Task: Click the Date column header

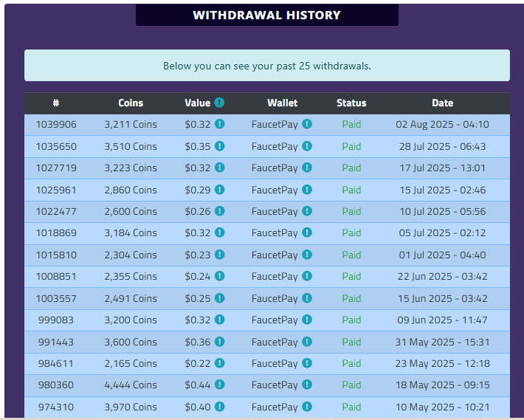Action: click(x=443, y=103)
